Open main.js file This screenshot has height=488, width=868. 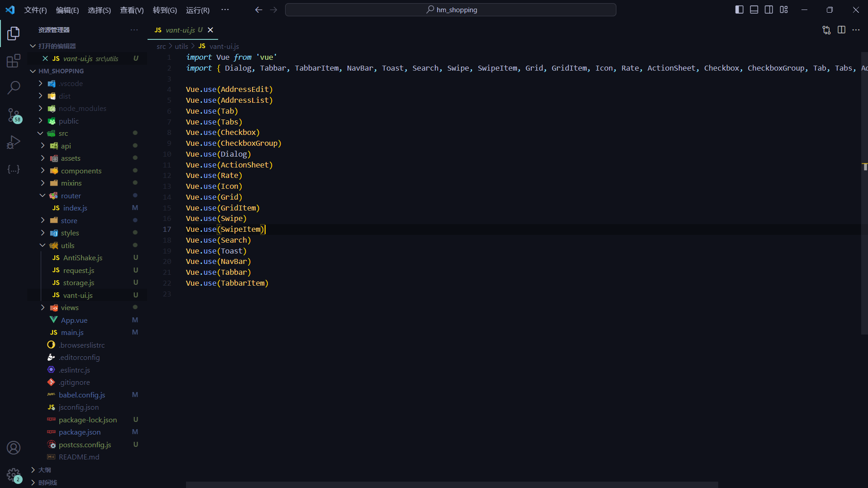tap(87, 332)
